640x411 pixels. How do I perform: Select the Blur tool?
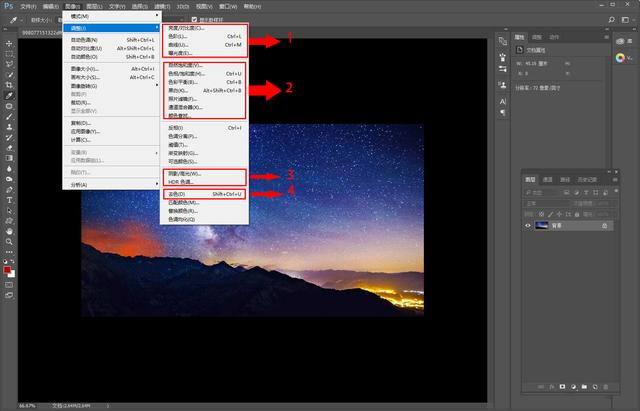tap(9, 169)
